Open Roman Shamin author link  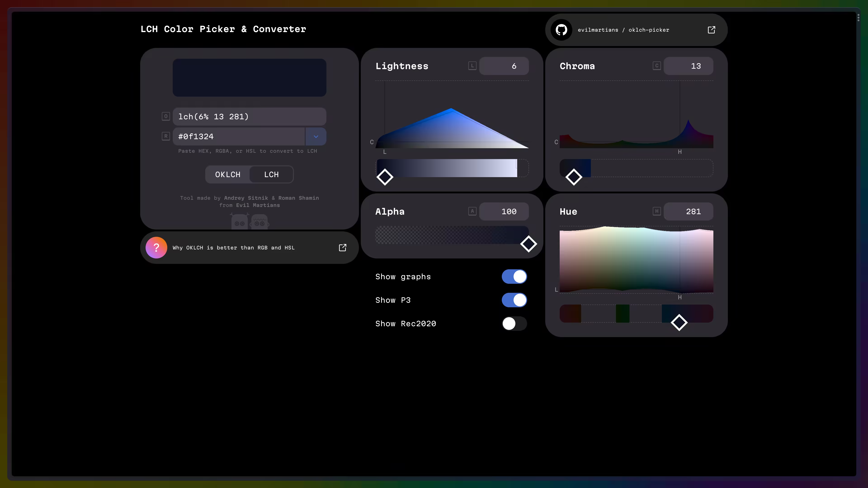point(299,198)
